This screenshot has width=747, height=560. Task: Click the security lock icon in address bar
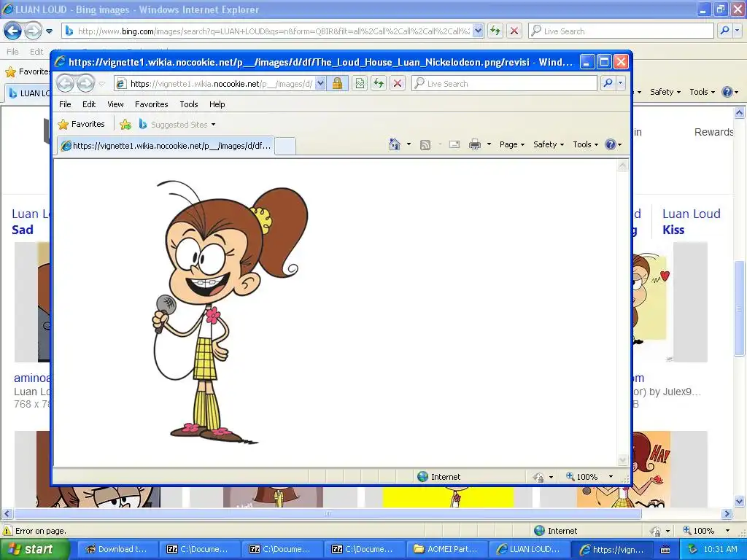coord(337,83)
